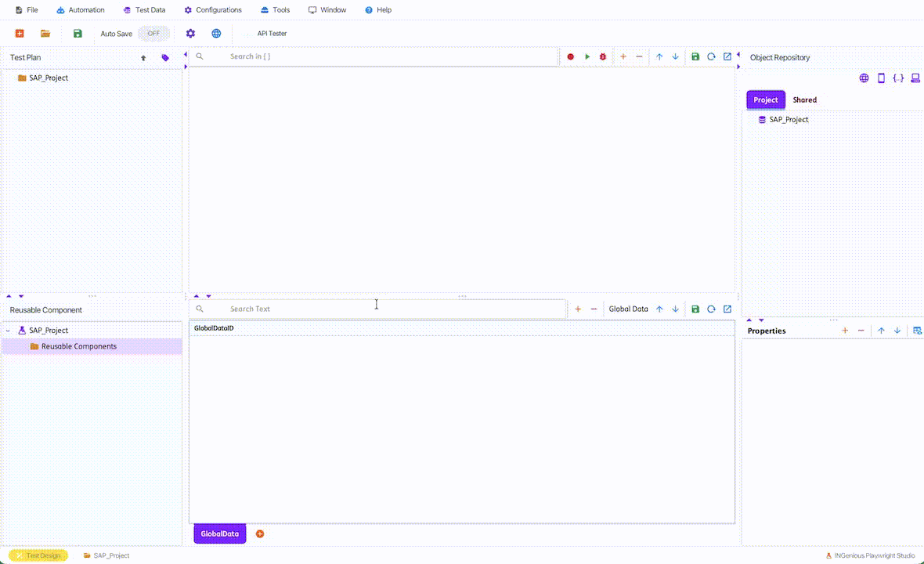This screenshot has width=924, height=564.
Task: Run the test with green play icon
Action: [587, 56]
